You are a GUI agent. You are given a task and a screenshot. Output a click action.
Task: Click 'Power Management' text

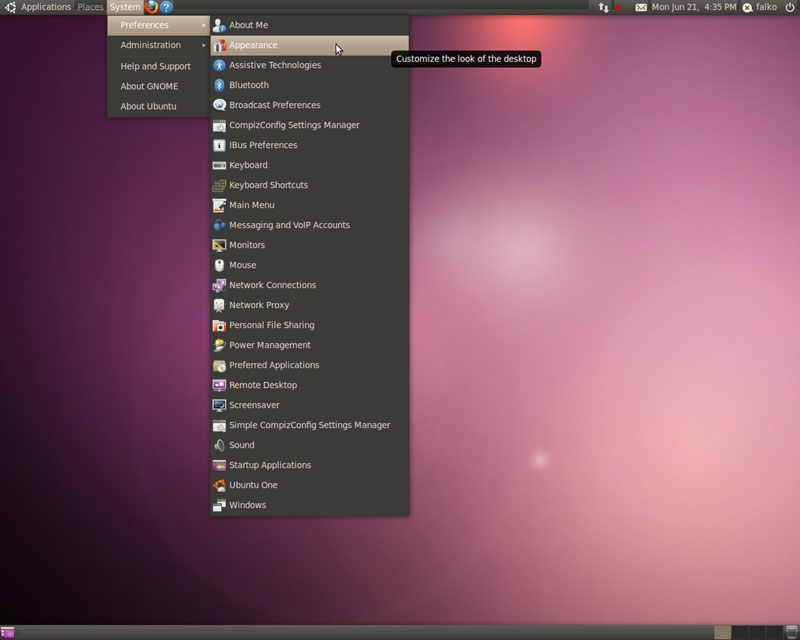[x=270, y=345]
